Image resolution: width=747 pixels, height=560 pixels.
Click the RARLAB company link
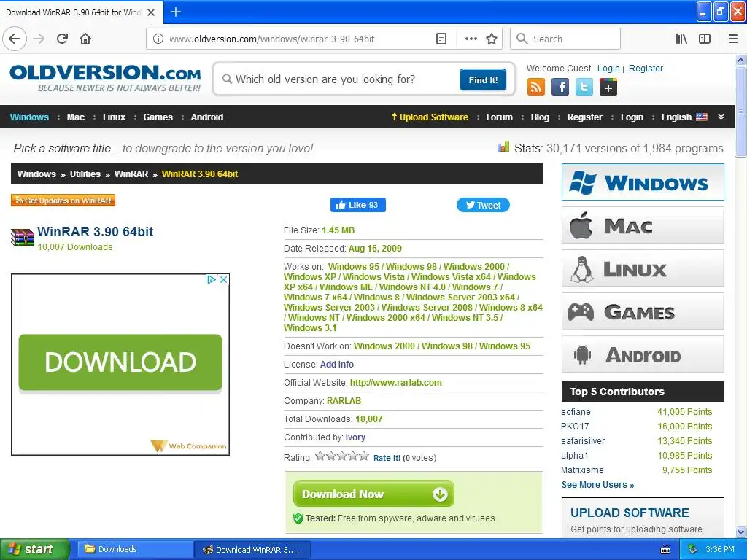click(x=344, y=401)
